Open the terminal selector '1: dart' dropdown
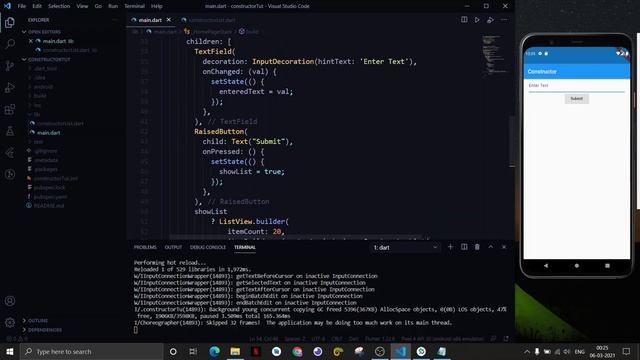This screenshot has width=640, height=360. [405, 247]
